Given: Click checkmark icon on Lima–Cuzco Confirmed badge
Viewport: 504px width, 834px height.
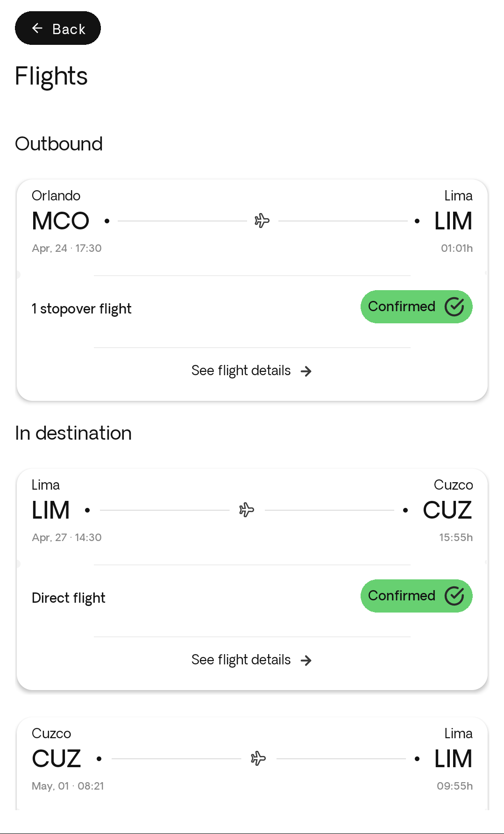Looking at the screenshot, I should click(x=454, y=596).
